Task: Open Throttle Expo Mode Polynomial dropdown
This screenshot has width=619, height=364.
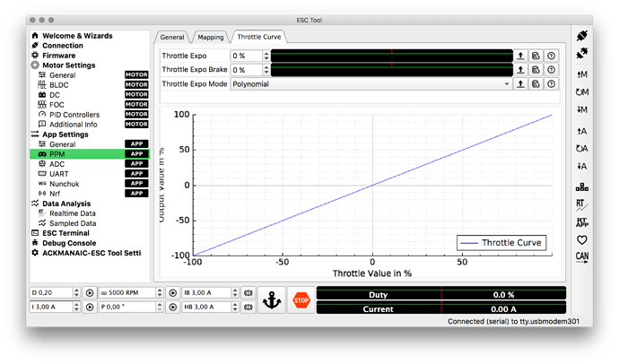Action: tap(371, 84)
